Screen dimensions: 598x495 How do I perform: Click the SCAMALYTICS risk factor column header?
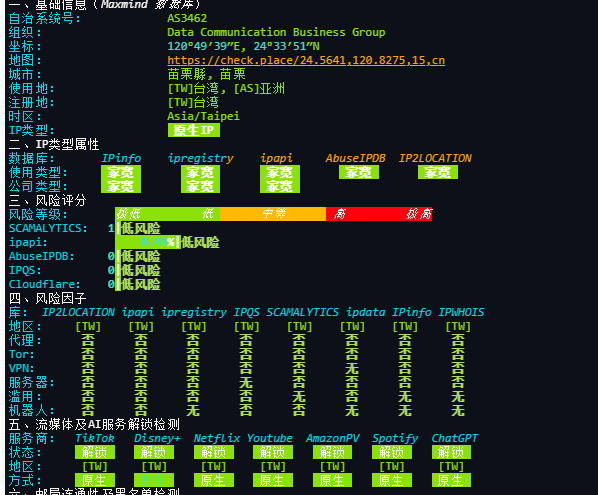302,312
